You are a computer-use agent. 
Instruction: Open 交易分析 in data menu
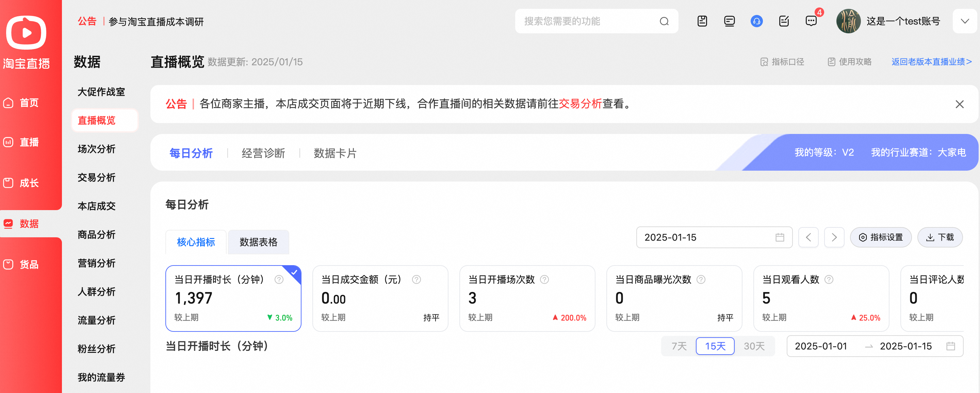[x=96, y=177]
